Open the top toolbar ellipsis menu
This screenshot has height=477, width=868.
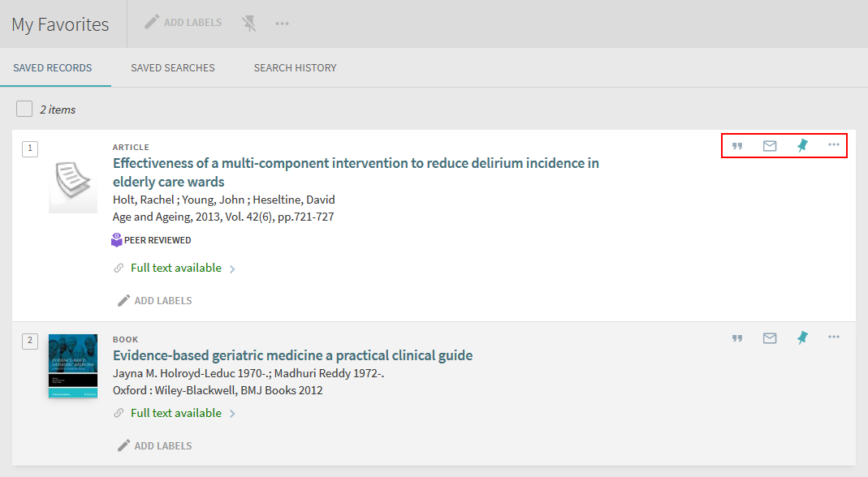tap(282, 24)
